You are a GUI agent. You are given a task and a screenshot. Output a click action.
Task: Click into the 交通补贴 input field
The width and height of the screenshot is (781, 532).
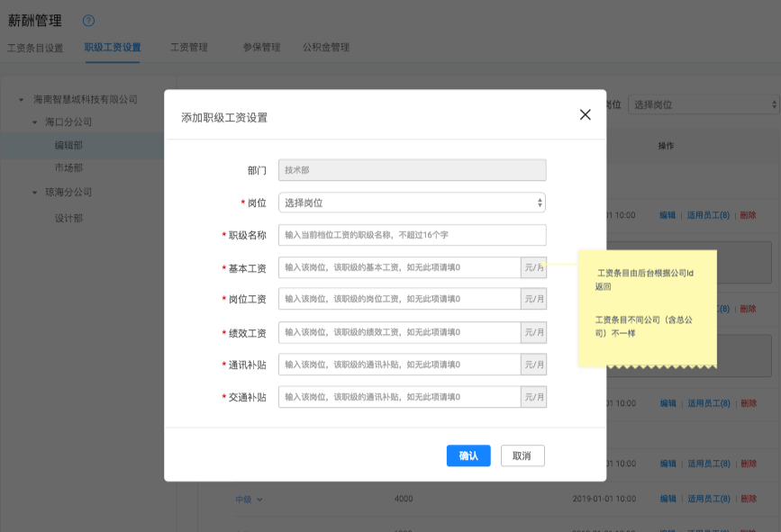click(x=399, y=397)
